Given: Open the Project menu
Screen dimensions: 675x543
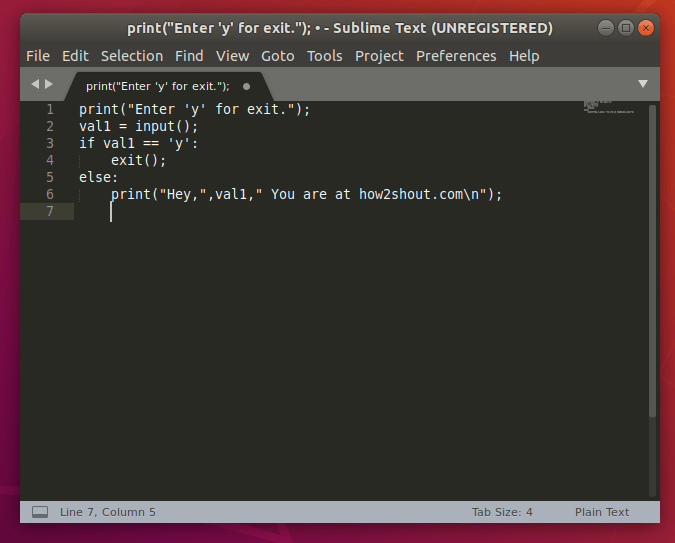Looking at the screenshot, I should click(x=379, y=56).
